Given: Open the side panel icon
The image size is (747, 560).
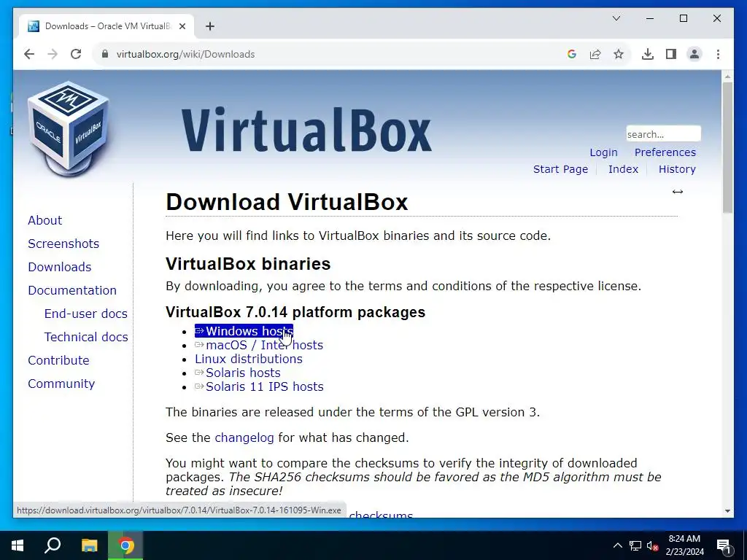Looking at the screenshot, I should (x=671, y=54).
